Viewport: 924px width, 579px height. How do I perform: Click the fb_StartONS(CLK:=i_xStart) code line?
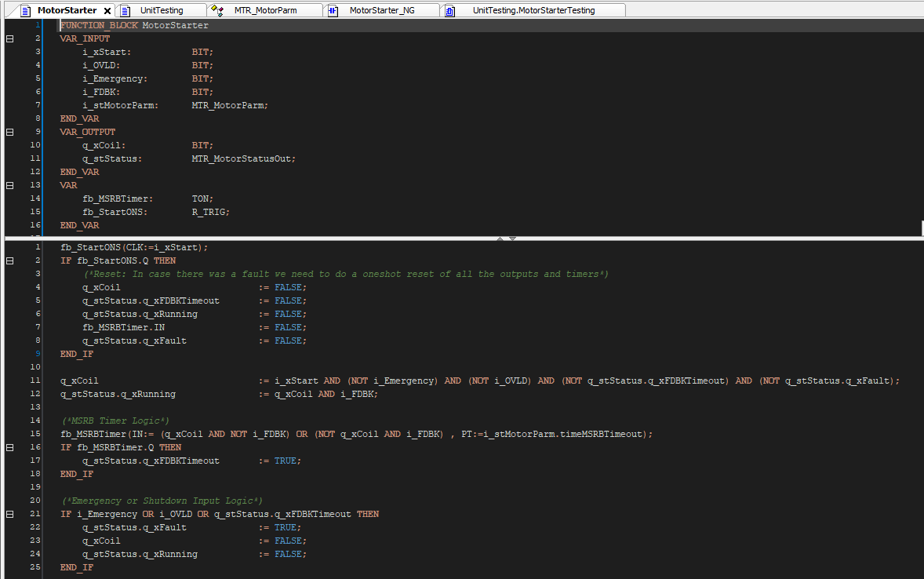click(134, 248)
